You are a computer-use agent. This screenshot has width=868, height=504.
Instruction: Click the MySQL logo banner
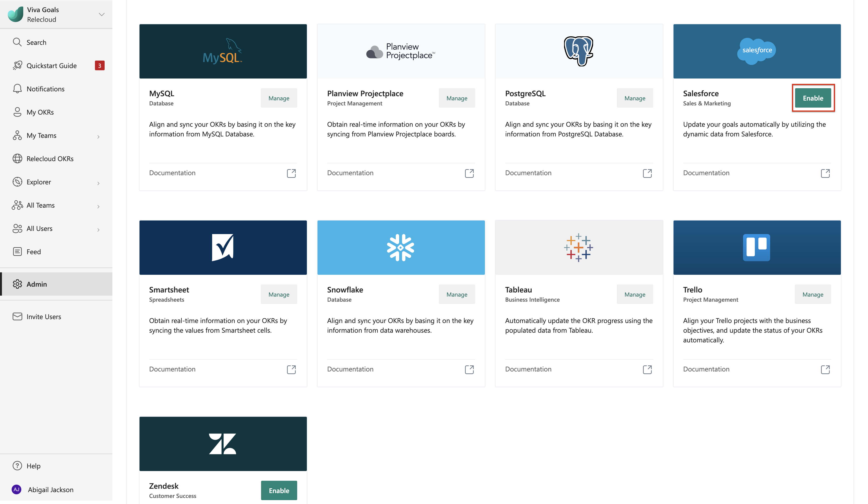pyautogui.click(x=223, y=51)
